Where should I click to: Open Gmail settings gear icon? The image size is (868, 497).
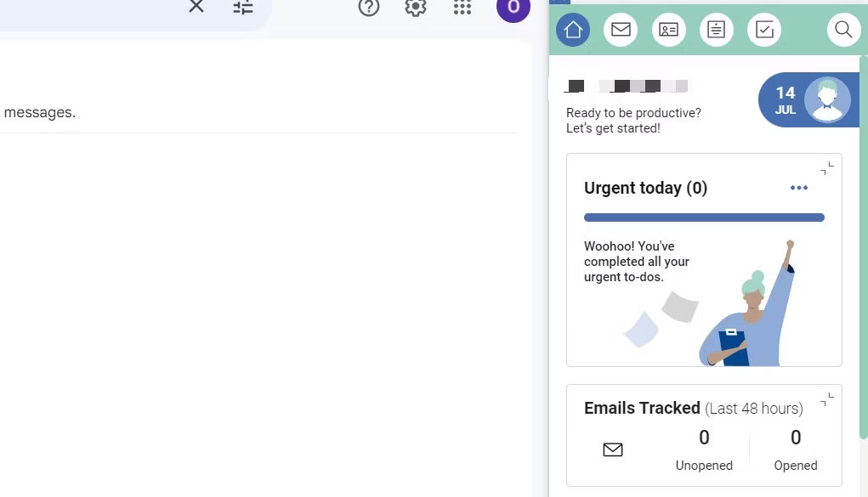point(415,8)
